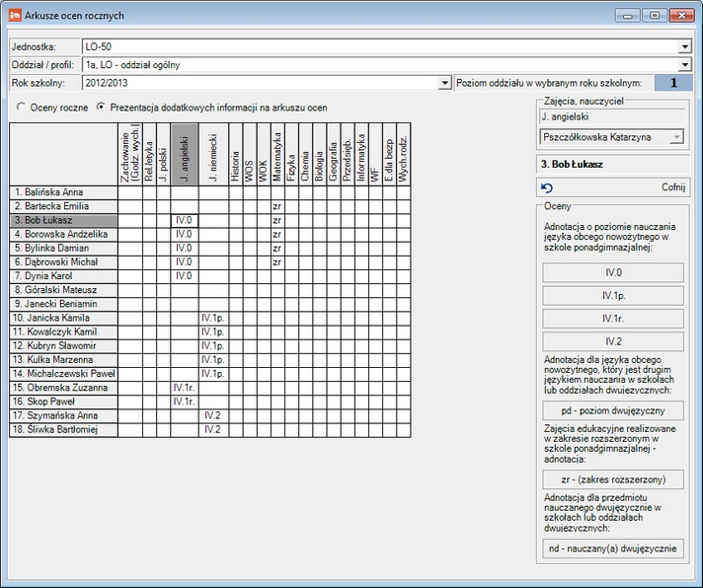Select the Matematyka column header
Viewport: 703px width, 588px height.
(277, 155)
